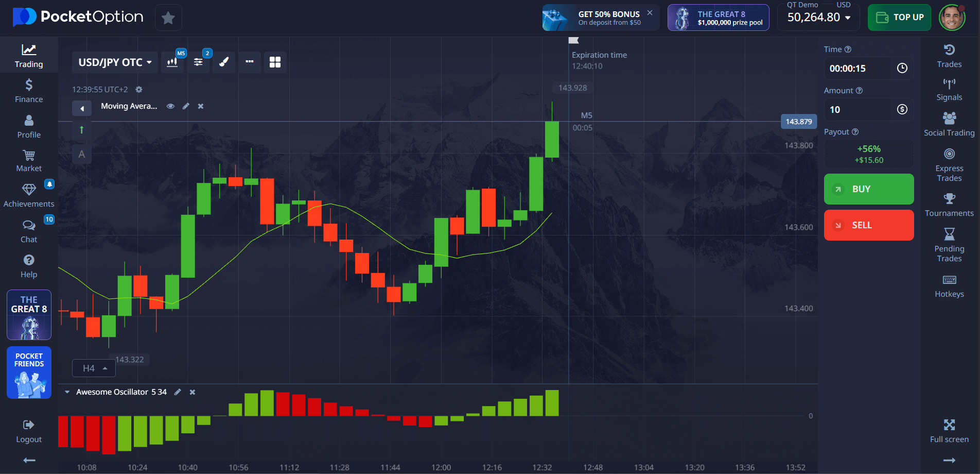Viewport: 980px width, 474px height.
Task: Click the Amount input field
Action: coord(858,110)
